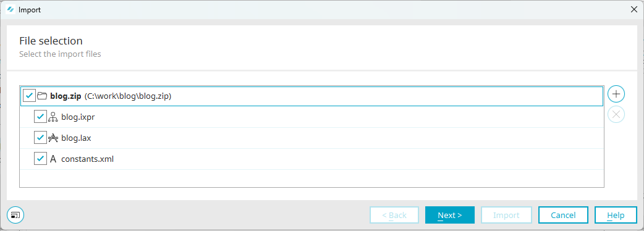Uncheck the blog.ixpr checkbox
The width and height of the screenshot is (644, 231).
pos(40,117)
